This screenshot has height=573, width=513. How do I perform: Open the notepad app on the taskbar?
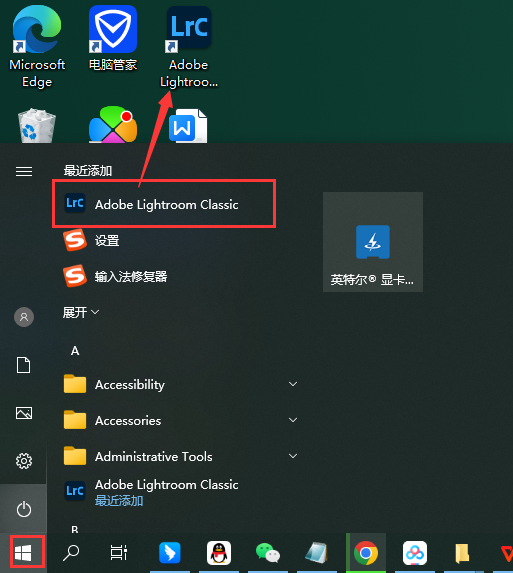pos(316,553)
